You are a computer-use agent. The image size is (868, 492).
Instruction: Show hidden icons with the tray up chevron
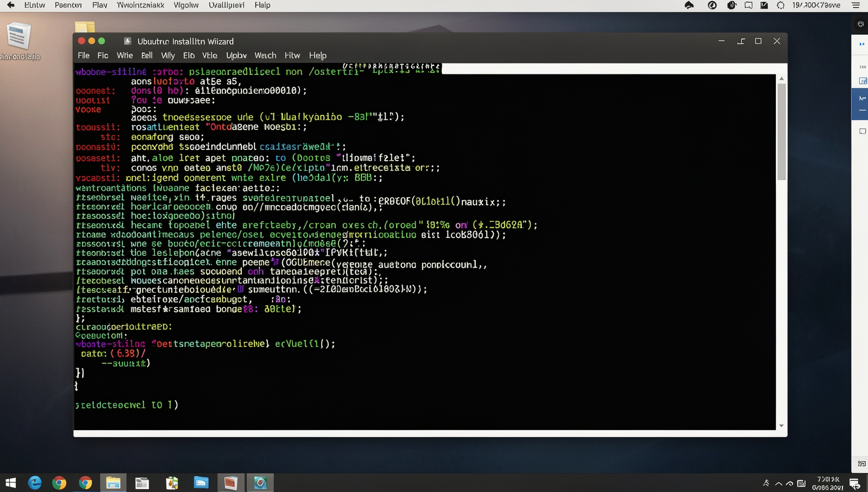779,483
